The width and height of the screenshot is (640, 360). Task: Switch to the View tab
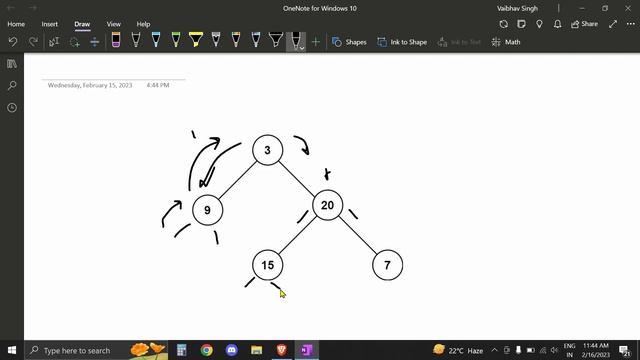[x=113, y=24]
